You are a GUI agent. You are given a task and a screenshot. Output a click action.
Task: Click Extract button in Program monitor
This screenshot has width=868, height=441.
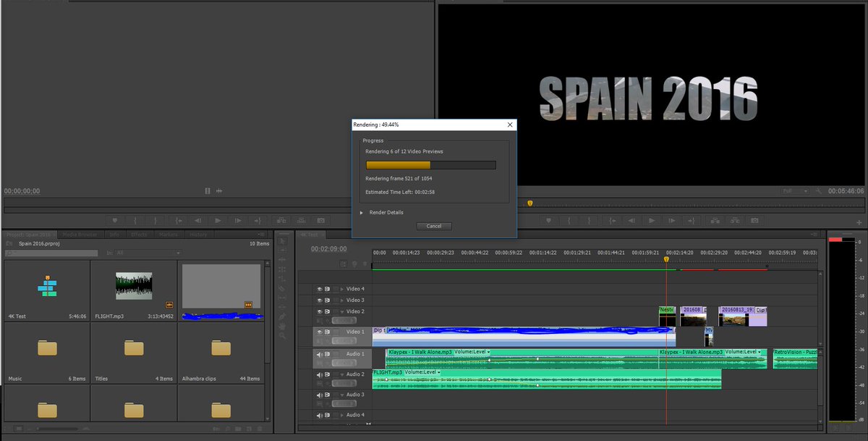pyautogui.click(x=735, y=221)
